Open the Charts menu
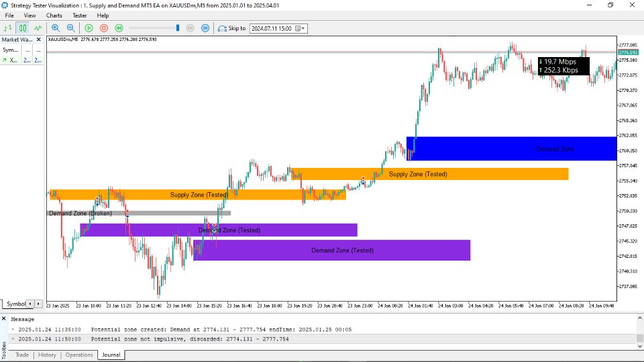Screen dimensions: 644x362 [x=54, y=15]
